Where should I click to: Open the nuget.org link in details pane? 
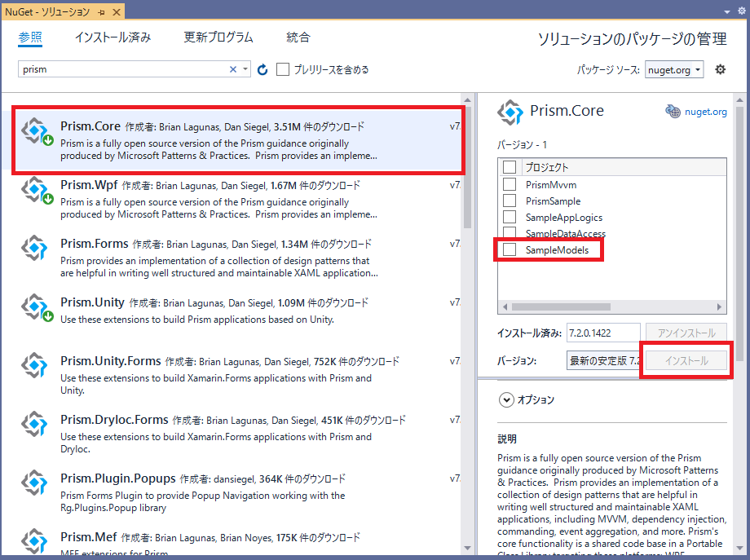click(x=705, y=112)
